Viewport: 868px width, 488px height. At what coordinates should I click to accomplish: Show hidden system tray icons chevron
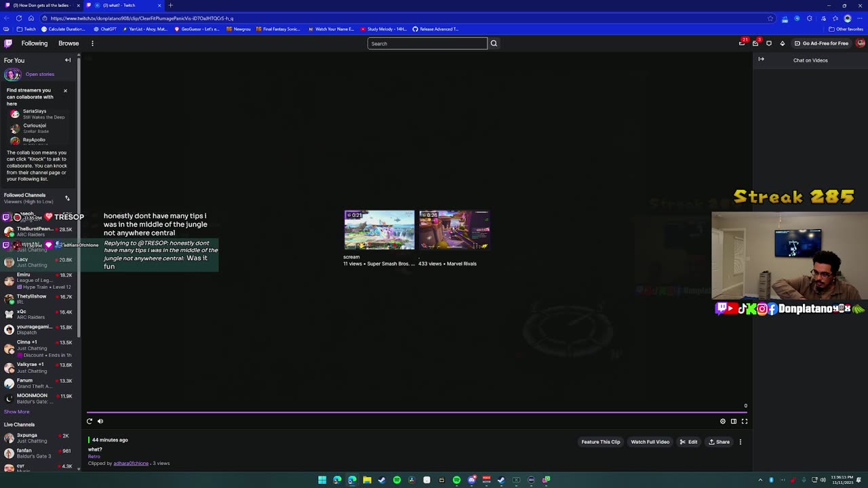pos(760,480)
